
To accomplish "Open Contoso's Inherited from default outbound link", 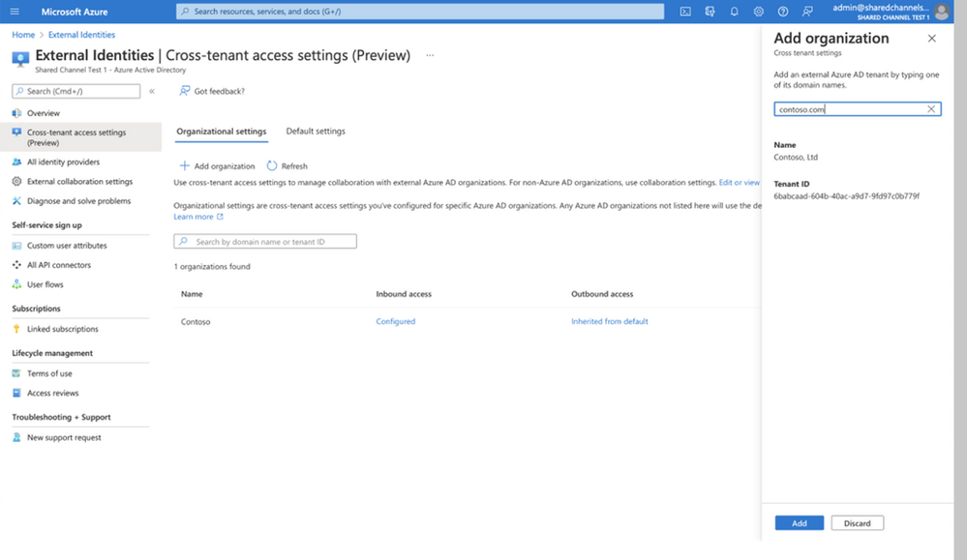I will (x=609, y=321).
